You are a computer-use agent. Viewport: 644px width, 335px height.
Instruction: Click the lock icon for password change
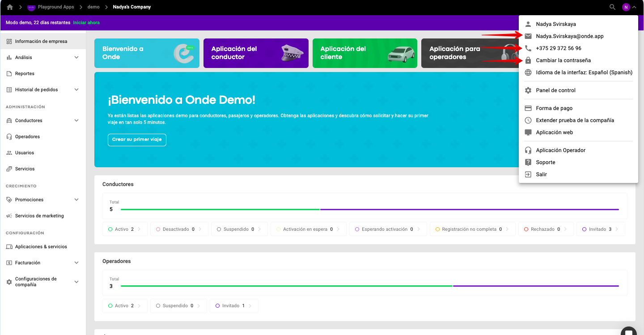tap(528, 60)
